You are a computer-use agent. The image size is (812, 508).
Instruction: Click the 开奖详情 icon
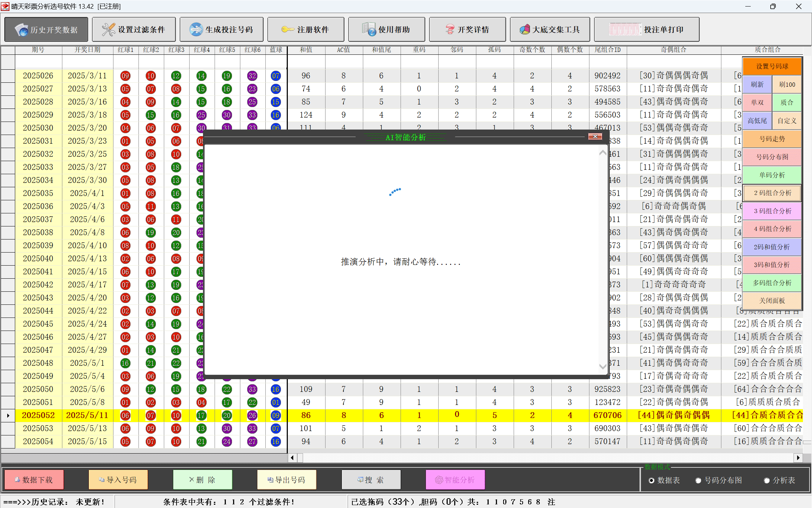coord(449,30)
